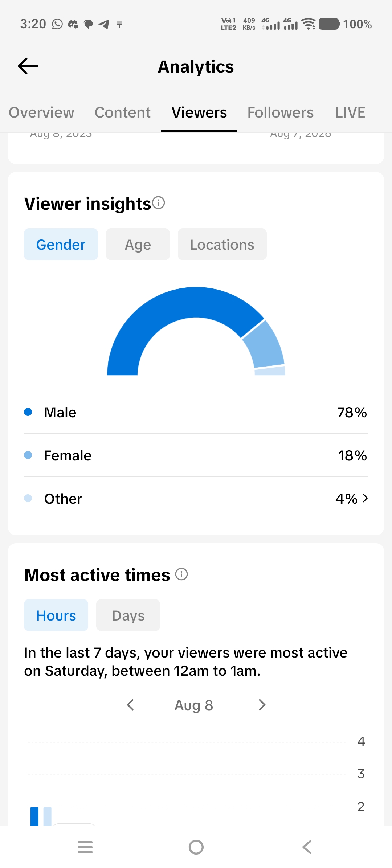Select the Gender insights filter
Image resolution: width=392 pixels, height=868 pixels.
point(61,244)
